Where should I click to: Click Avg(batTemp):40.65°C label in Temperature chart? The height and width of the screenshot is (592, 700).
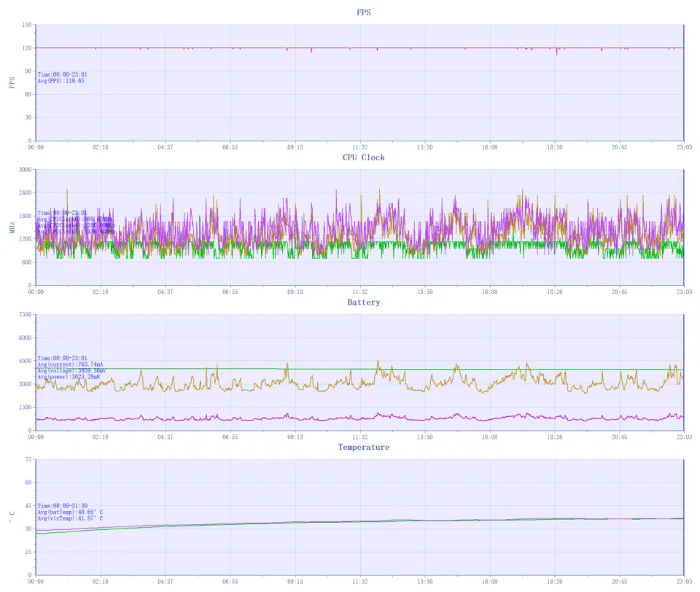point(70,512)
